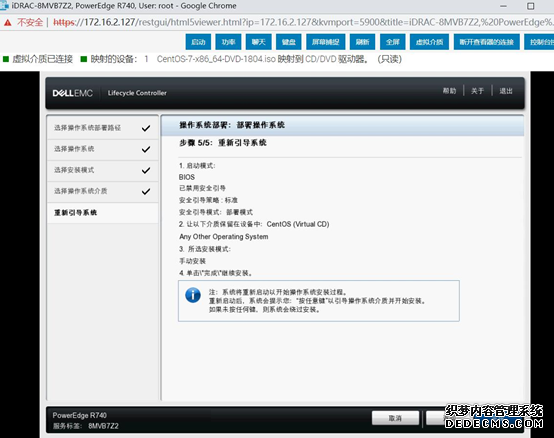Click the red insecure warning triangle icon

(7, 23)
